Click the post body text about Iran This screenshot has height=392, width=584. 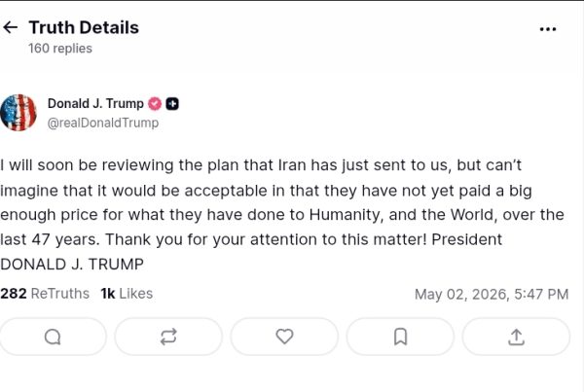coord(282,214)
